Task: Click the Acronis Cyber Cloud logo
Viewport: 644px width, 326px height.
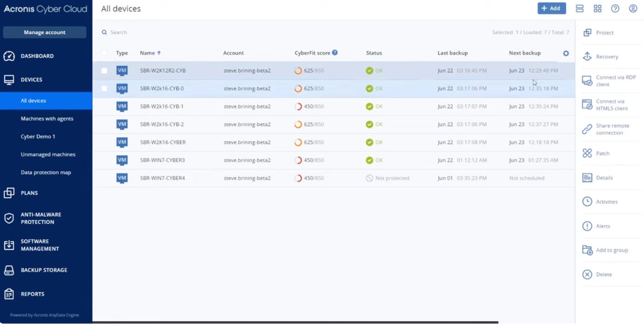Action: (45, 9)
